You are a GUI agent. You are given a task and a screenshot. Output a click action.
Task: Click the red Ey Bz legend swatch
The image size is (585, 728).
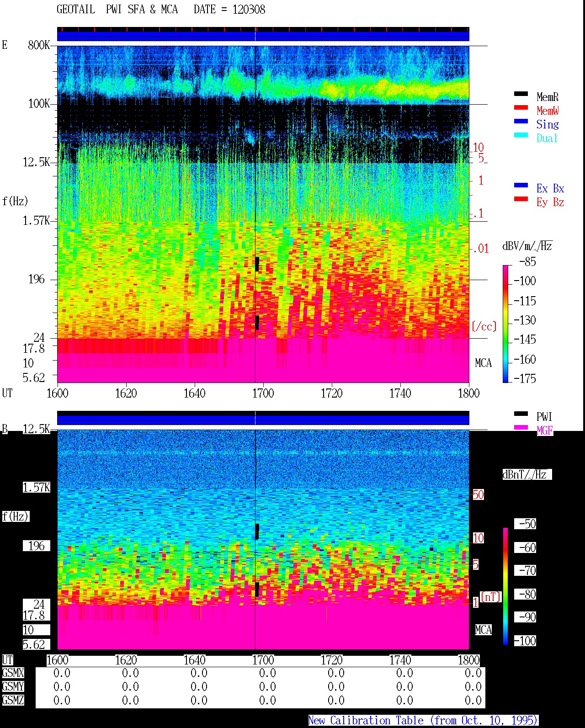click(521, 199)
